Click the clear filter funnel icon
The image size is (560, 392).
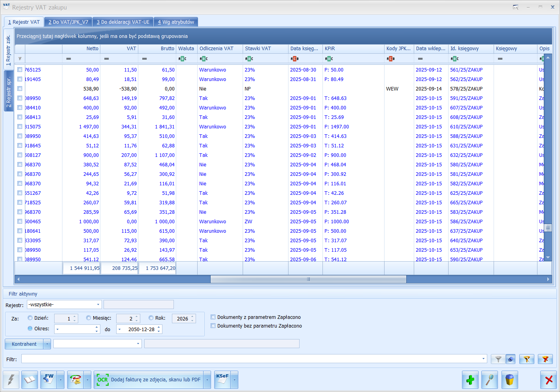(545, 359)
